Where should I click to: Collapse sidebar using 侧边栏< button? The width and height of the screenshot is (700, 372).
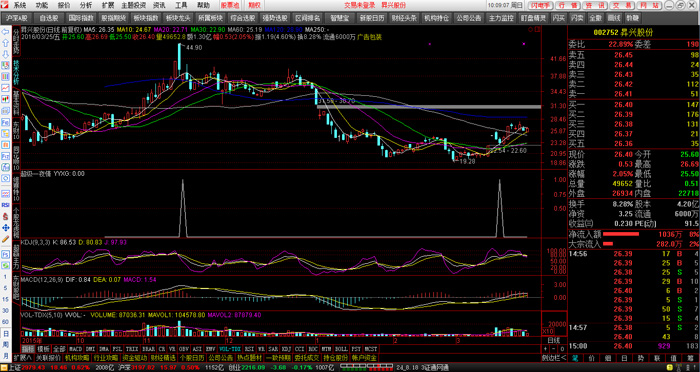click(554, 358)
